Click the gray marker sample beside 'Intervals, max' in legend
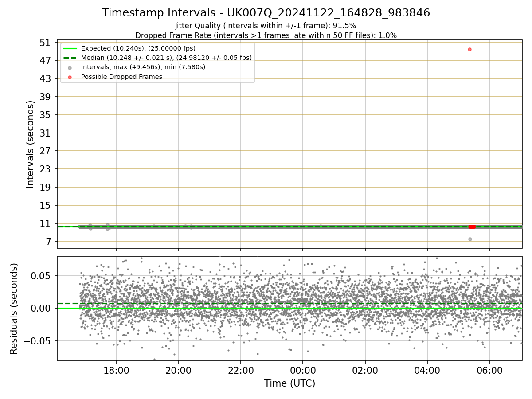Screen dimensions: 532x399 click(70, 67)
